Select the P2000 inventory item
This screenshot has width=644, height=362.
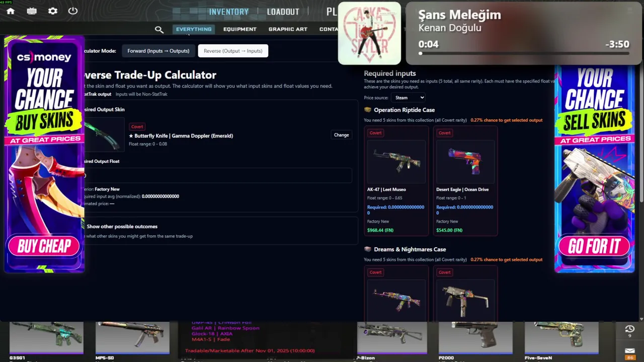tap(475, 338)
